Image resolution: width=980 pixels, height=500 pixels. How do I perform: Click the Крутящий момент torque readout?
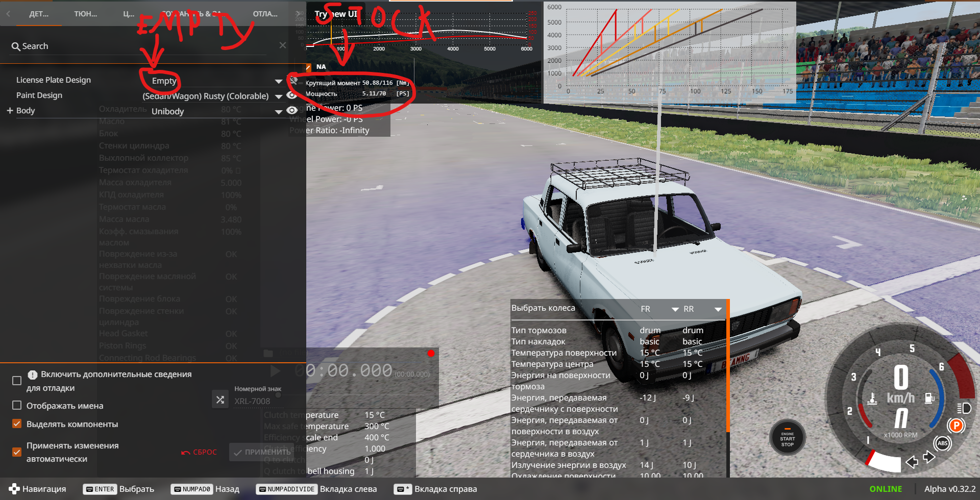pyautogui.click(x=357, y=83)
